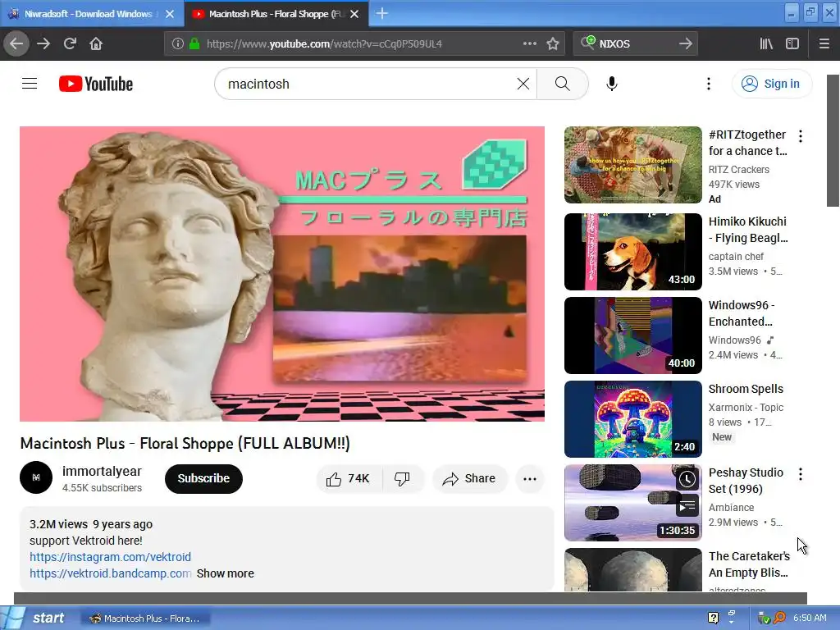Image resolution: width=840 pixels, height=630 pixels.
Task: Click the browser forward arrow
Action: (43, 44)
